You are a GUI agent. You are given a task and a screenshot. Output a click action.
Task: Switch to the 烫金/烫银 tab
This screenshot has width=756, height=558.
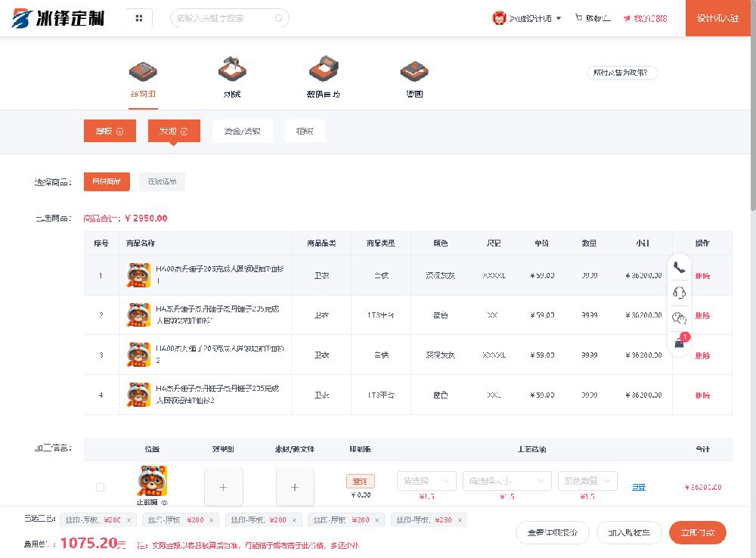pos(242,131)
